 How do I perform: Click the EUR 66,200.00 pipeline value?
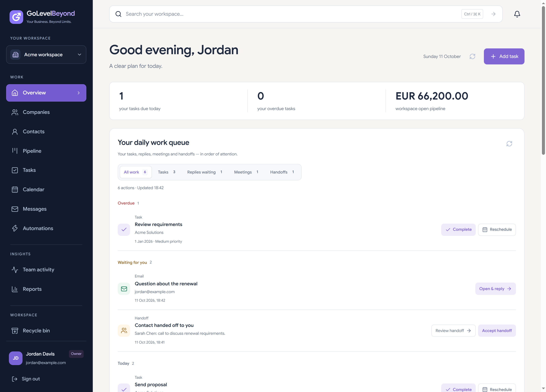coord(432,96)
